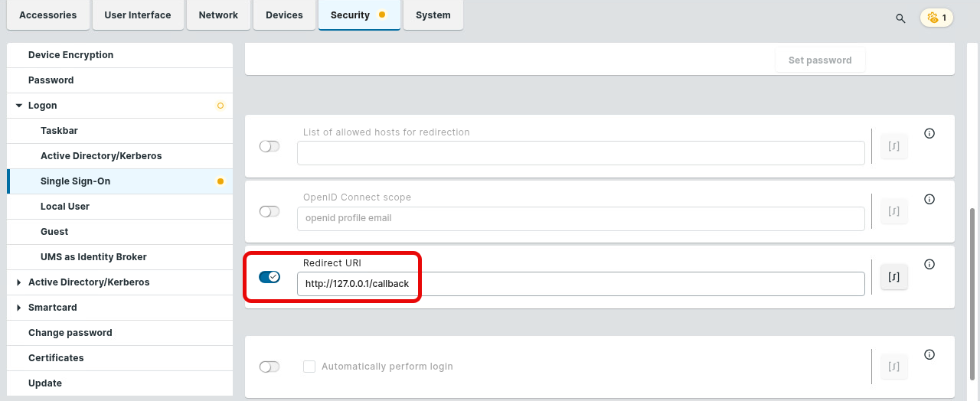
Task: Enable the OpenID Connect scope toggle
Action: pos(269,211)
